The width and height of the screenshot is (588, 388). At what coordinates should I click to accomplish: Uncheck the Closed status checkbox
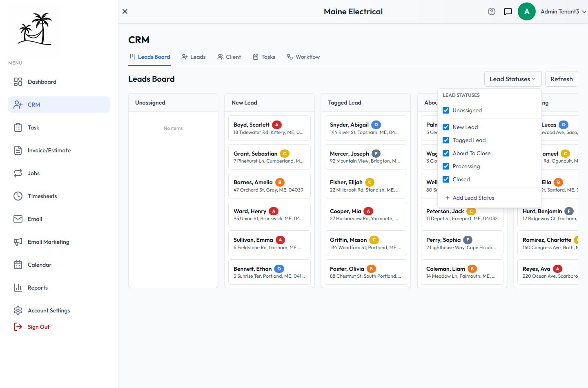(446, 179)
